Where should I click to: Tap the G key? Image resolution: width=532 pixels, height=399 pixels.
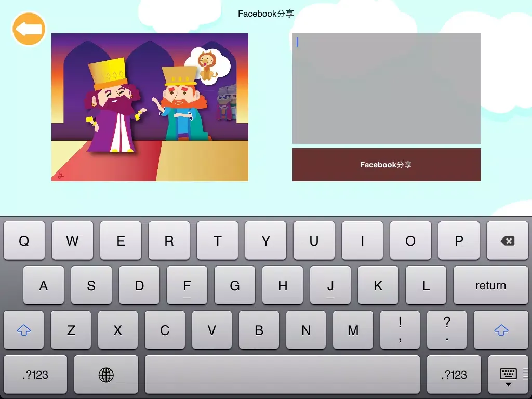[x=235, y=285]
